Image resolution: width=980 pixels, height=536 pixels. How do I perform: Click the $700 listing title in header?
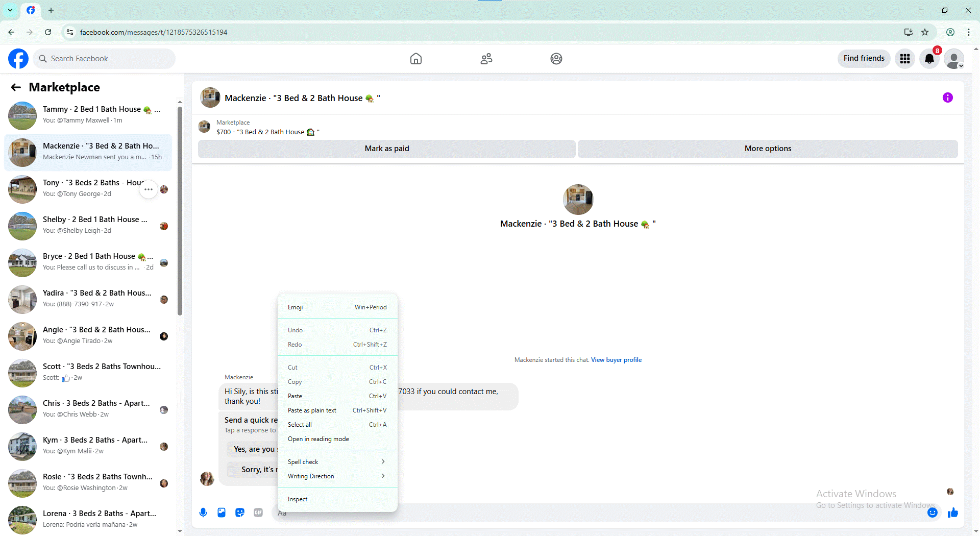(268, 132)
